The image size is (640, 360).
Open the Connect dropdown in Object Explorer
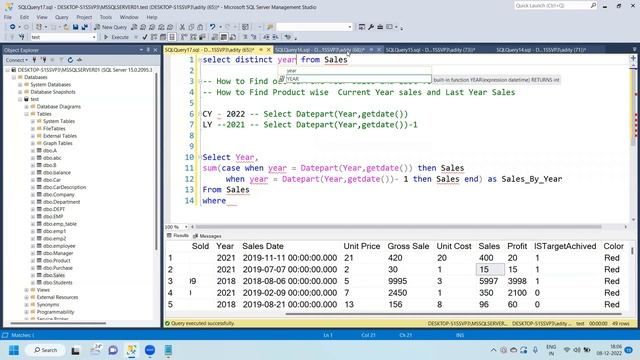coord(16,60)
